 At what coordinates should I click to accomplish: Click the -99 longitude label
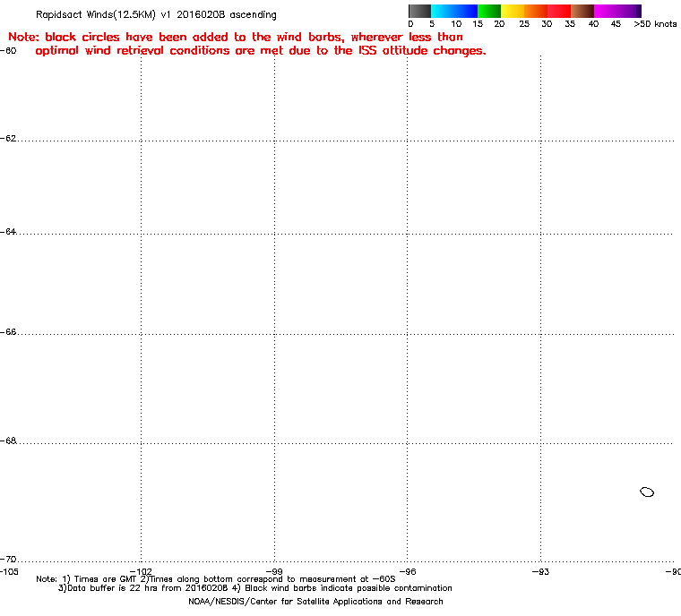tap(274, 571)
